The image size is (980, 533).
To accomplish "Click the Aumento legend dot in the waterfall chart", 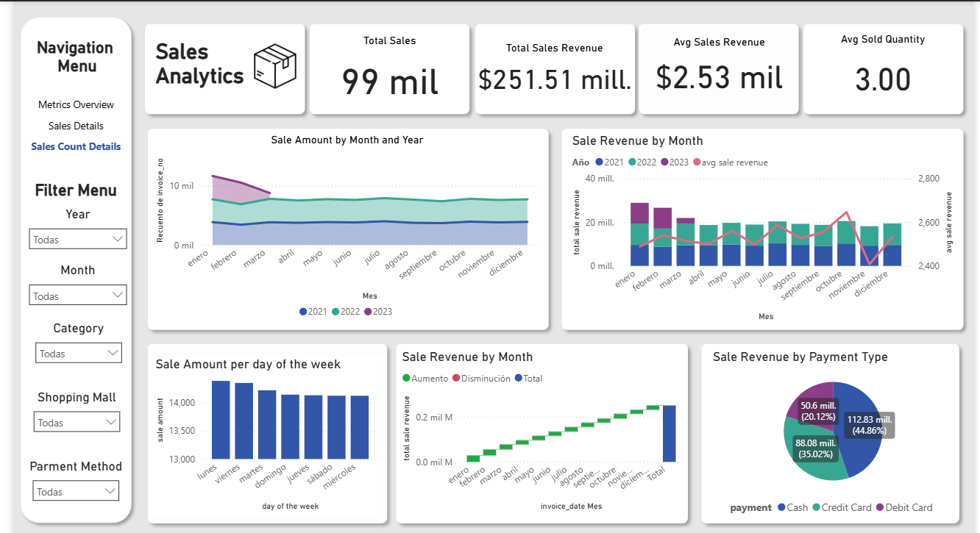I will click(x=406, y=379).
